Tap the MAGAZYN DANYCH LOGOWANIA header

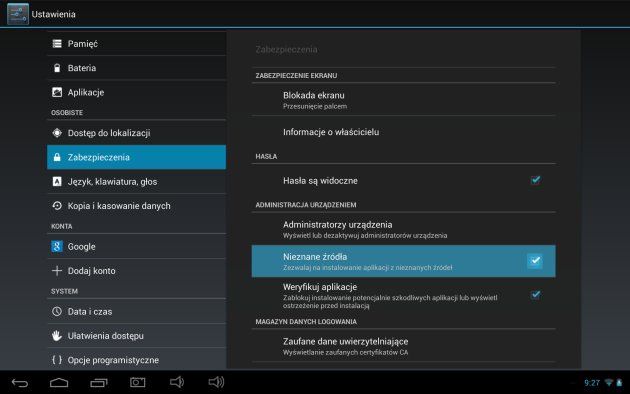coord(306,322)
